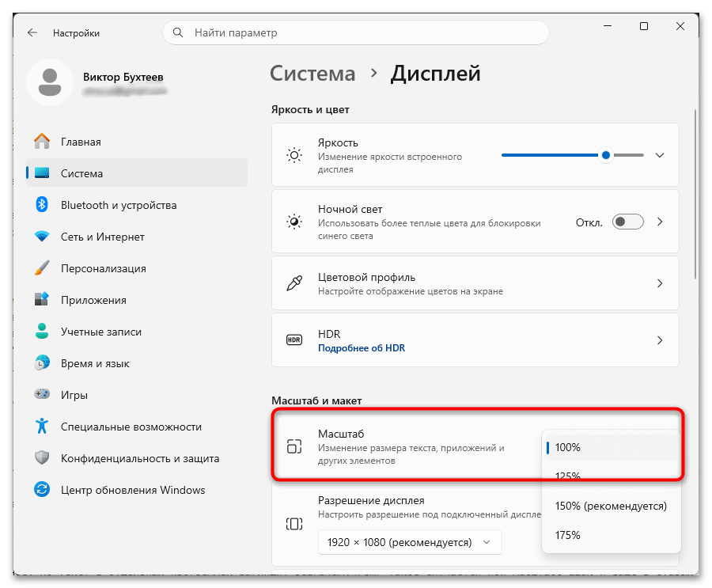This screenshot has width=712, height=588.
Task: Select 100% scale option
Action: pos(612,447)
